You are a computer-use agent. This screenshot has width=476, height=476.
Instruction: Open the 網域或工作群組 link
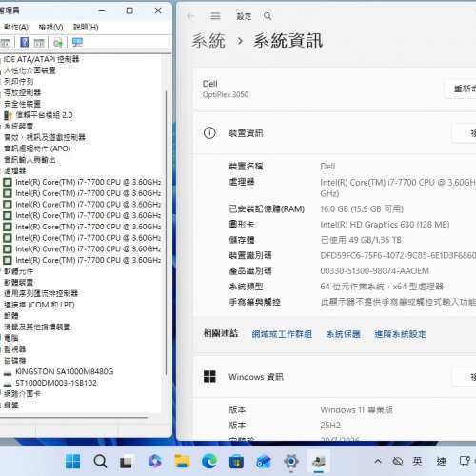(x=282, y=334)
